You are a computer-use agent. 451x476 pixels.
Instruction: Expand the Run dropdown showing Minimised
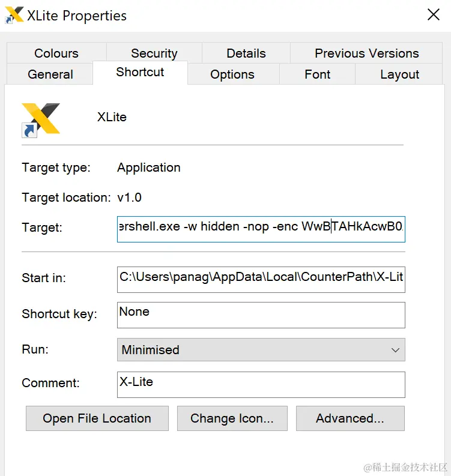pos(261,350)
